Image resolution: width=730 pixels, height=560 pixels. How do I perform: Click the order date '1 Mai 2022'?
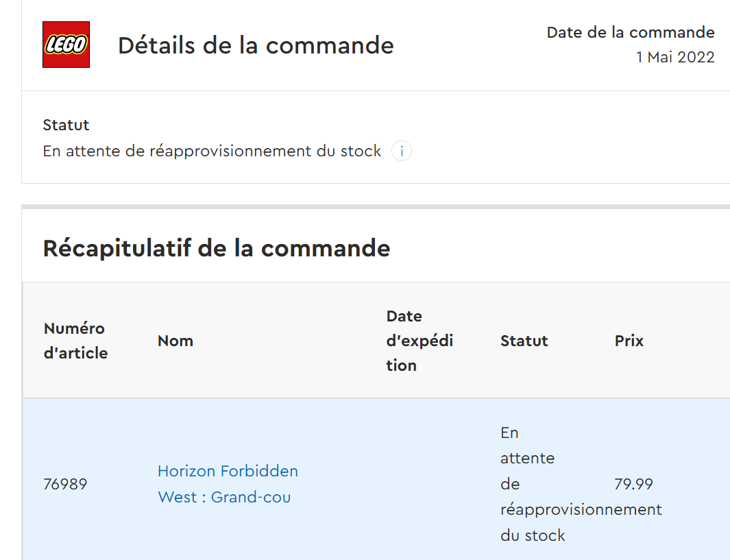pos(674,58)
